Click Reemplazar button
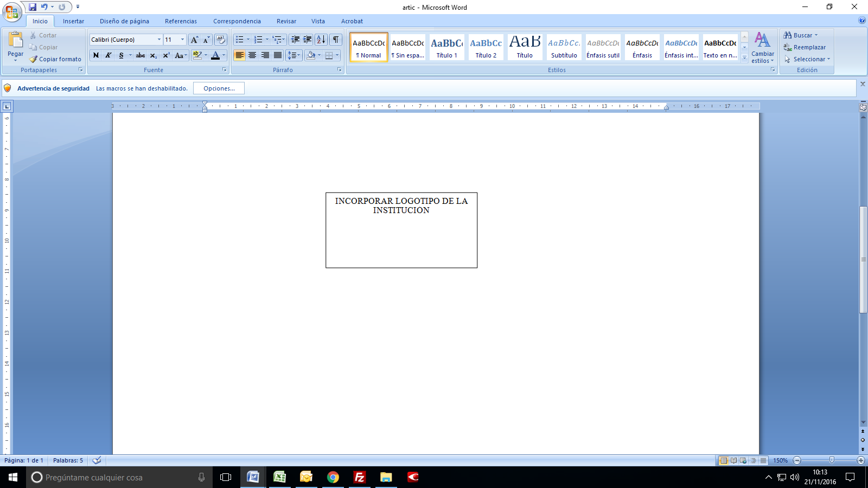 click(x=805, y=47)
